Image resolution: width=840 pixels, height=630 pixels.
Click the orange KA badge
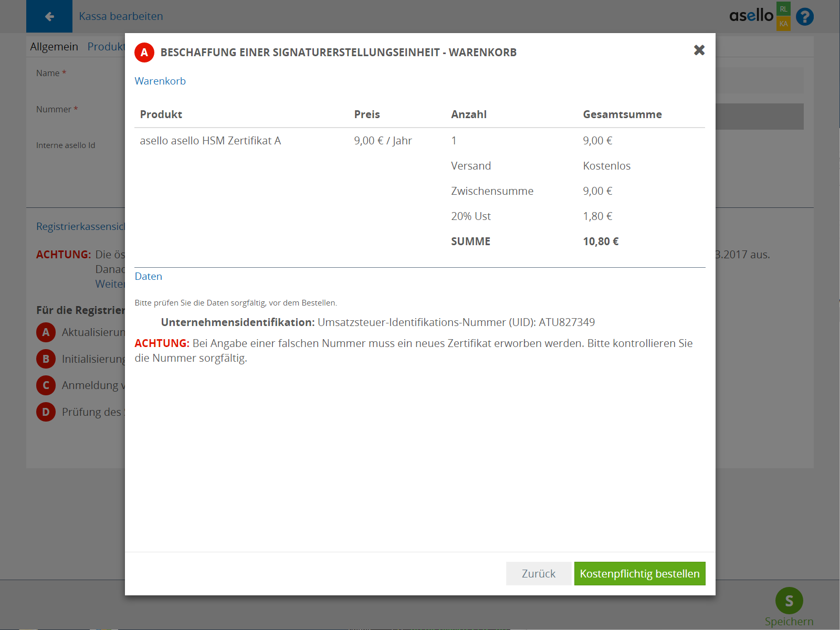[x=783, y=24]
